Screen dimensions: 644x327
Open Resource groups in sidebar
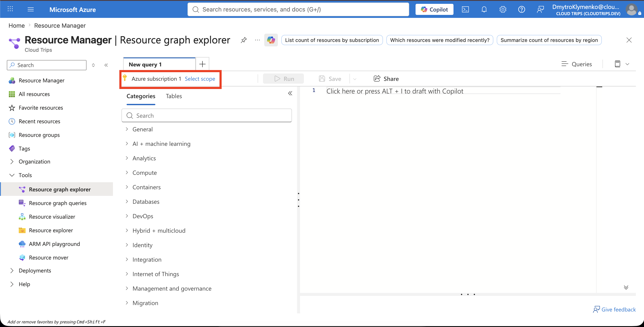pos(39,135)
